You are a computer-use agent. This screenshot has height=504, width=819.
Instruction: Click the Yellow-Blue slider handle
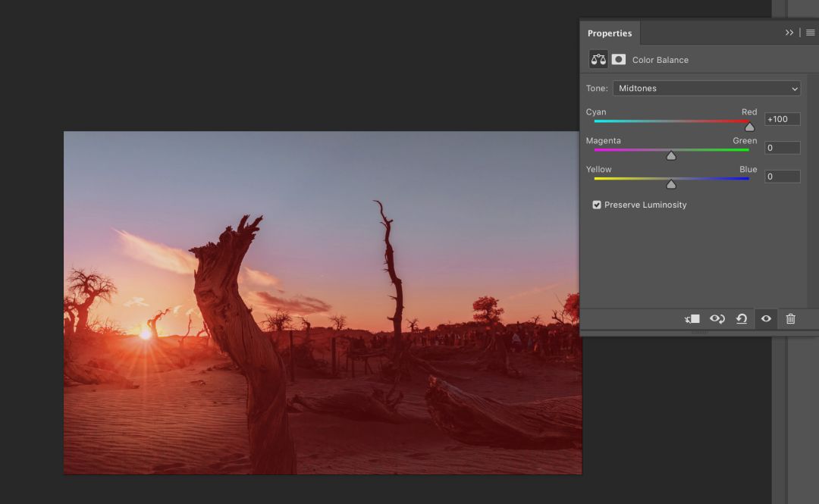[671, 184]
